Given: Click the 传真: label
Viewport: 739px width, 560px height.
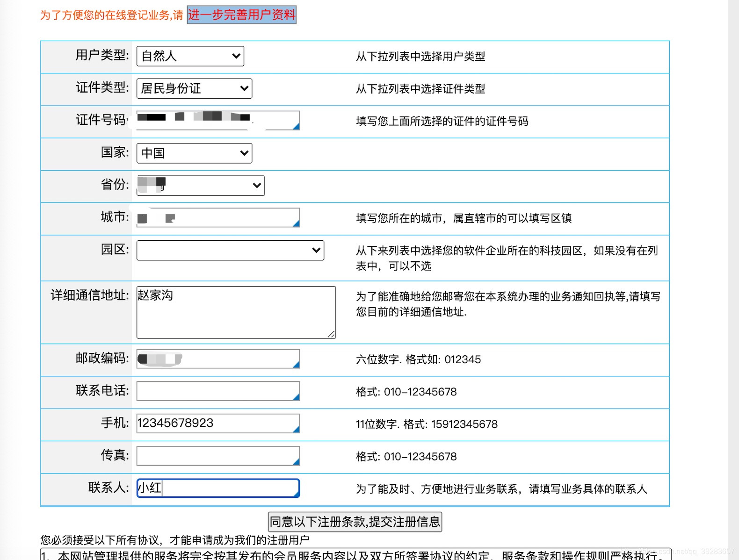Looking at the screenshot, I should pos(115,455).
